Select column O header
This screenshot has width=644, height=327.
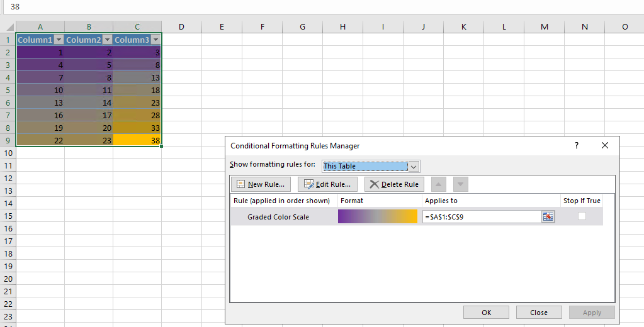624,26
